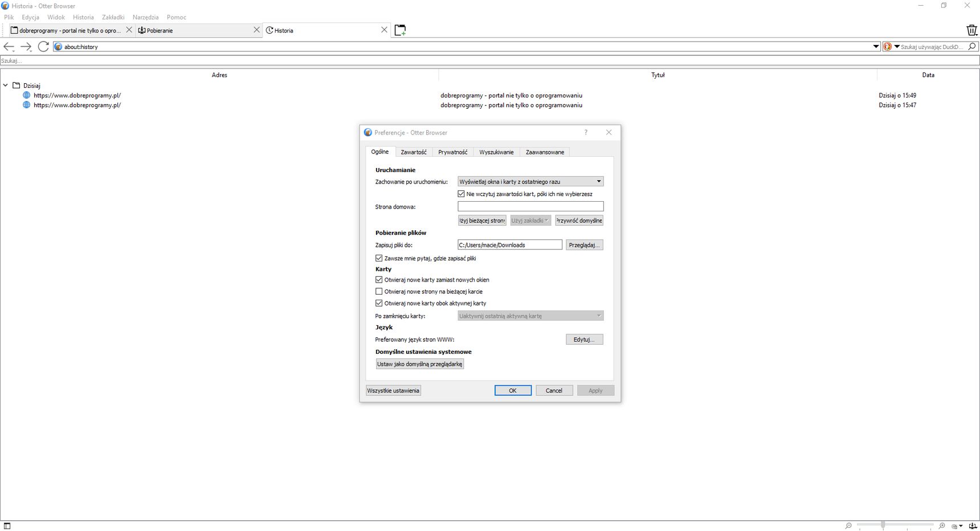The height and width of the screenshot is (531, 980).
Task: Open a new tab with plus icon
Action: coord(400,30)
